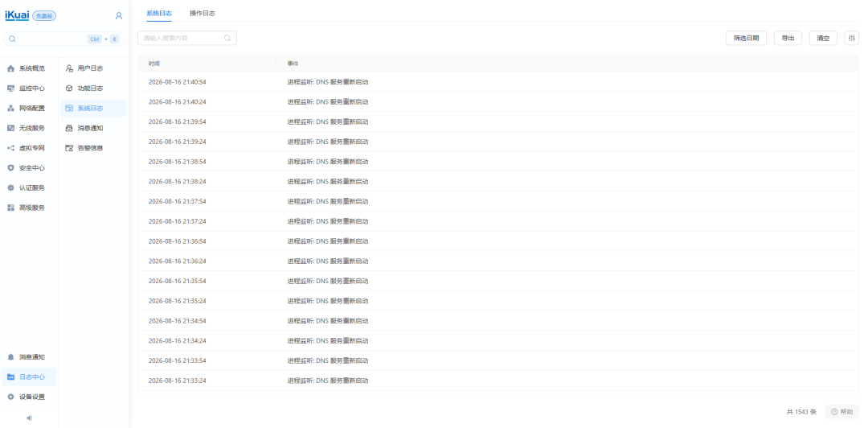Select log timestamp 2026-08-16 21:36:54

(x=177, y=241)
